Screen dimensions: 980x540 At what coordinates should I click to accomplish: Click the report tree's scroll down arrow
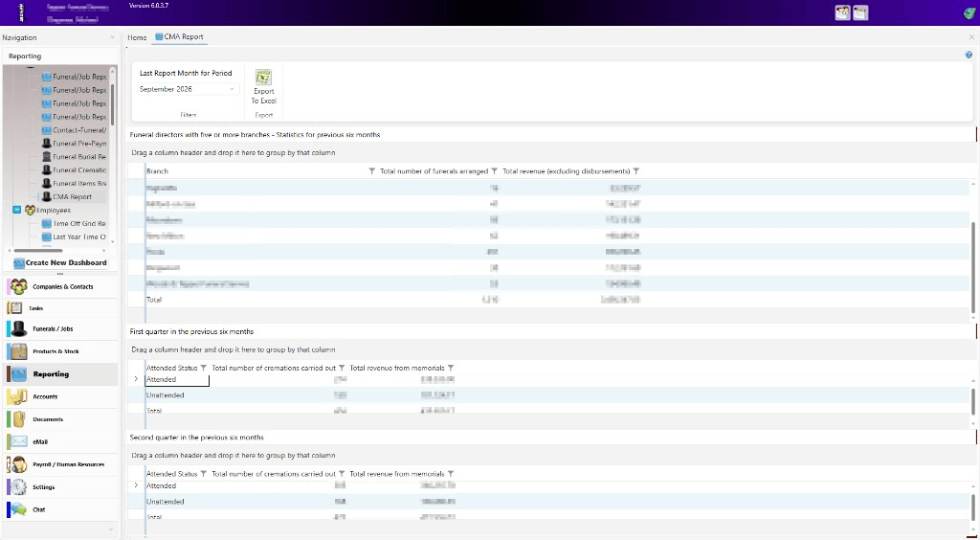pyautogui.click(x=113, y=241)
